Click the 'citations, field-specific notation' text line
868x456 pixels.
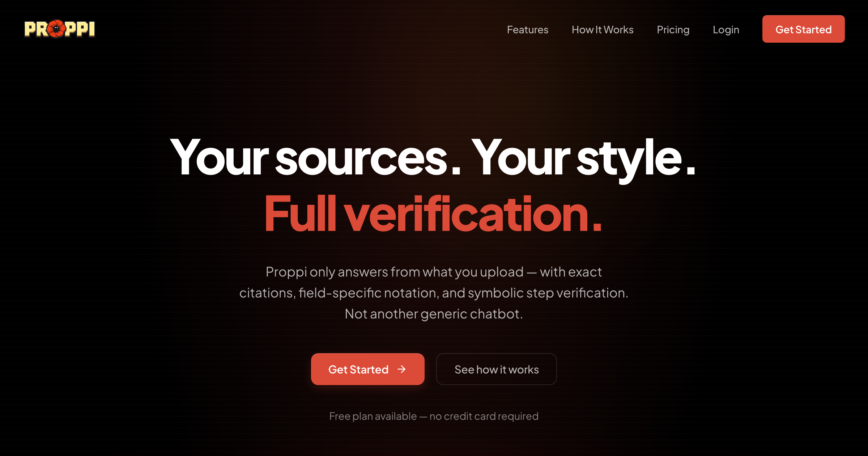click(434, 293)
